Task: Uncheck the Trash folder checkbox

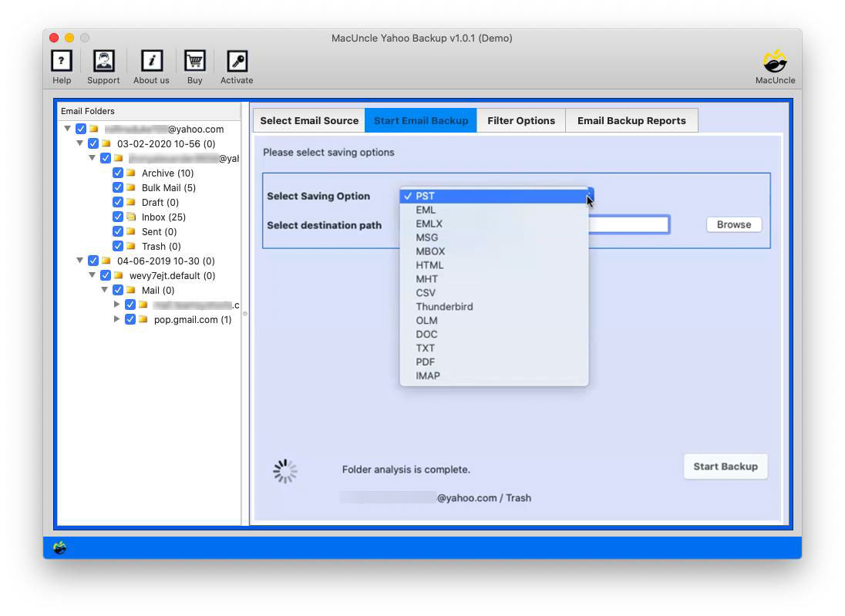Action: (118, 246)
